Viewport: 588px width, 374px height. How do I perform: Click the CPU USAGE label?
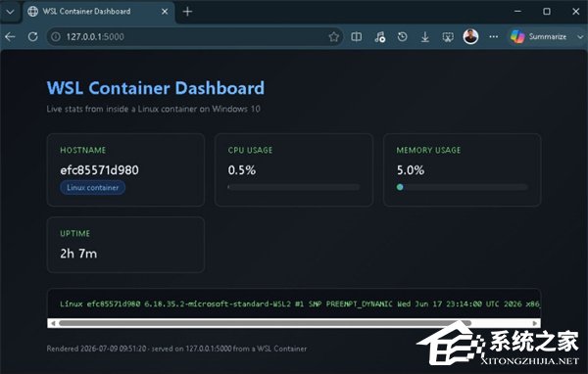point(250,150)
